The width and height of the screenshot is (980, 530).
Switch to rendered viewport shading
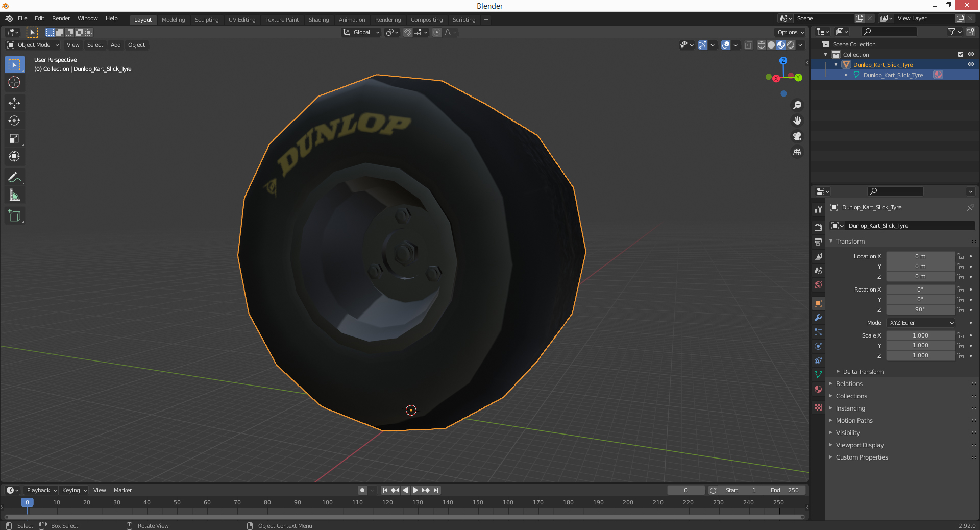point(791,45)
